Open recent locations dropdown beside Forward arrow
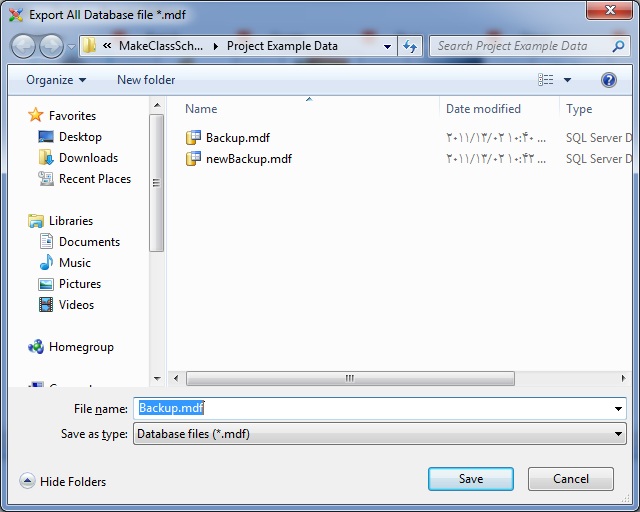The width and height of the screenshot is (640, 512). pyautogui.click(x=71, y=47)
